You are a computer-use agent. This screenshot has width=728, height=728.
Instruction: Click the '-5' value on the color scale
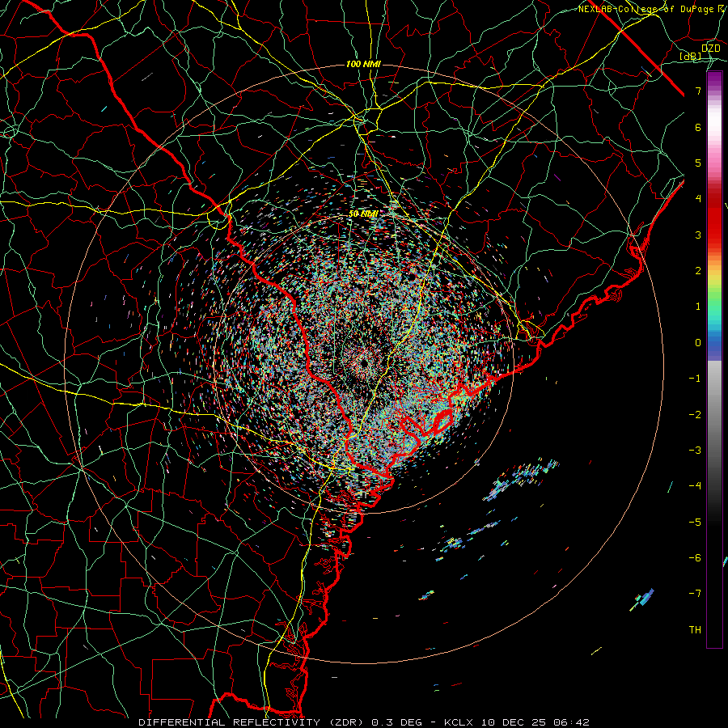coord(695,523)
